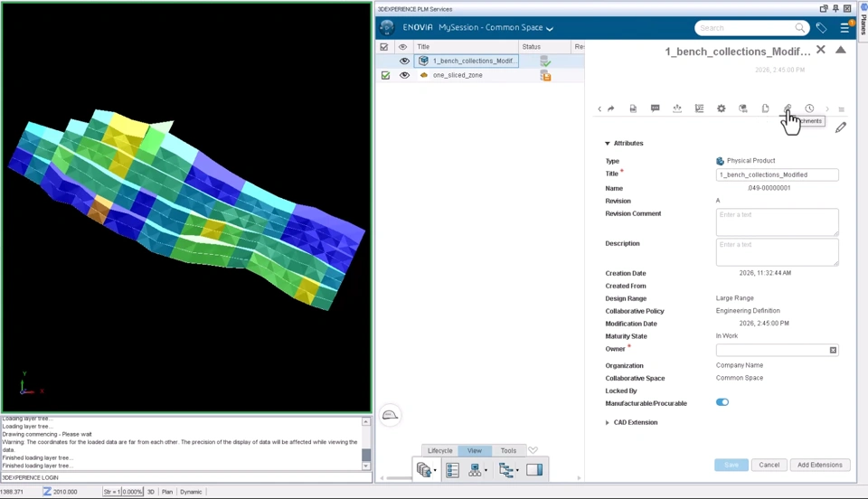Click the Physical Product type icon
This screenshot has height=499, width=868.
[720, 161]
